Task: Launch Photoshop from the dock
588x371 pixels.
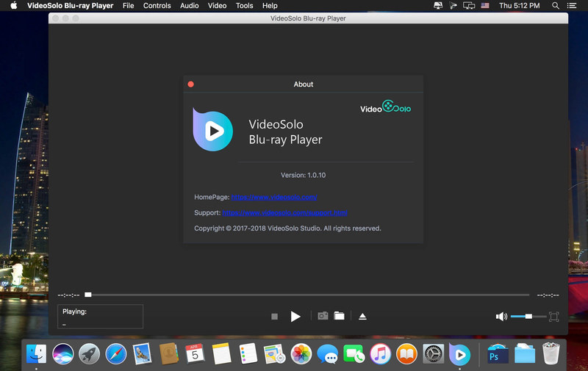Action: [498, 355]
